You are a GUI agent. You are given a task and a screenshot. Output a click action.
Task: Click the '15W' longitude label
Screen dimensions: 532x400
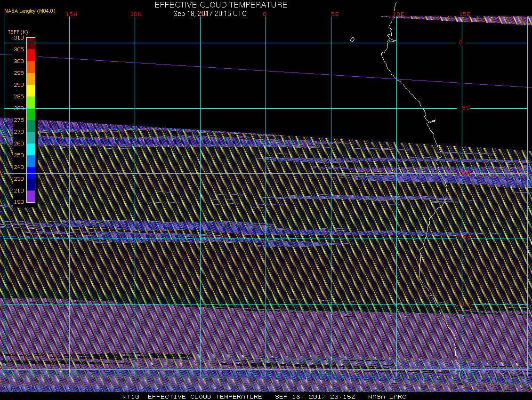pyautogui.click(x=72, y=14)
